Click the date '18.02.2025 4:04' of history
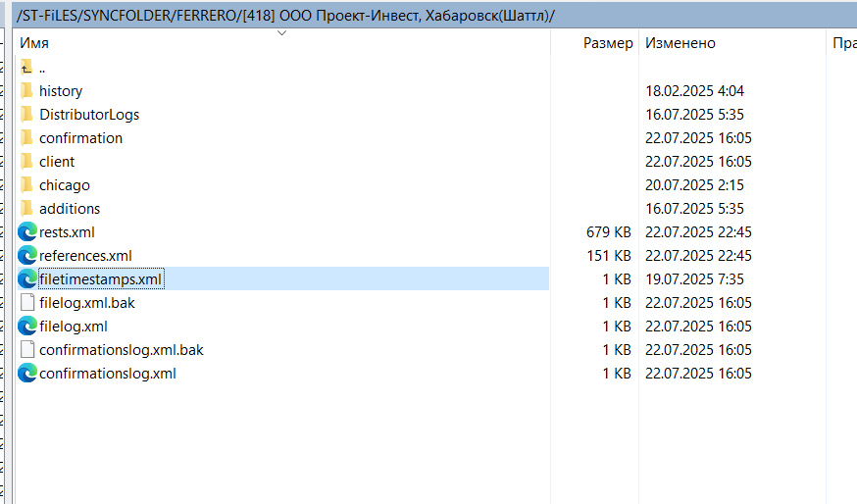This screenshot has height=504, width=857. tap(694, 91)
